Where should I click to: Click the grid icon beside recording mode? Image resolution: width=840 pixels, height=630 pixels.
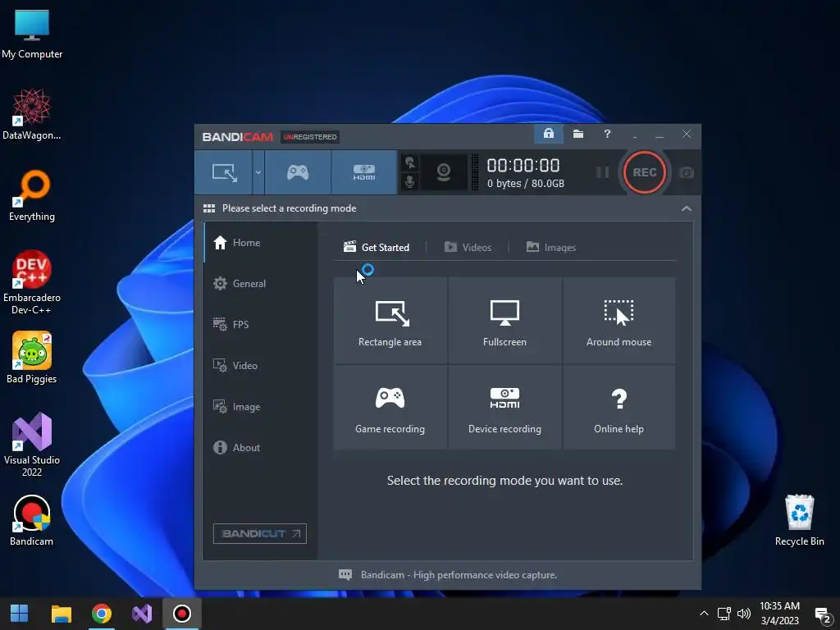pyautogui.click(x=209, y=208)
